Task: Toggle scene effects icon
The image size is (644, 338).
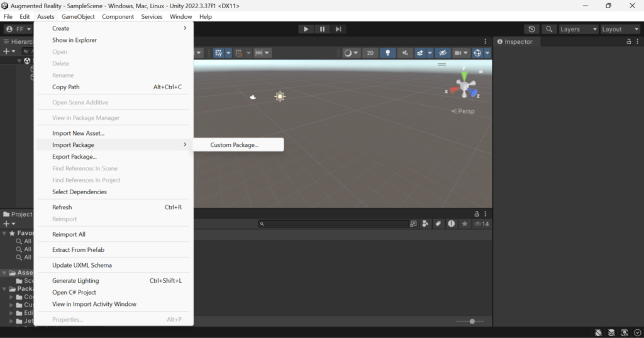Action: click(x=419, y=53)
